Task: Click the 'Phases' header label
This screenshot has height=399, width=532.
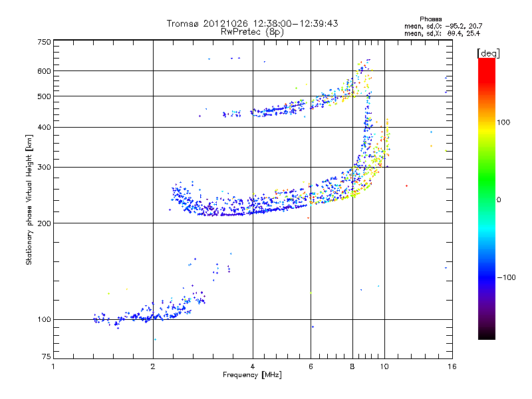Action: click(x=430, y=19)
